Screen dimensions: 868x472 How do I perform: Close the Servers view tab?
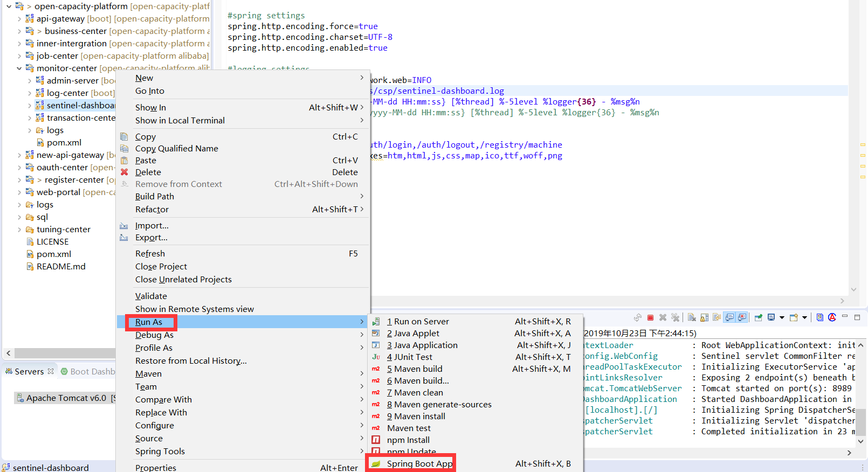coord(51,371)
